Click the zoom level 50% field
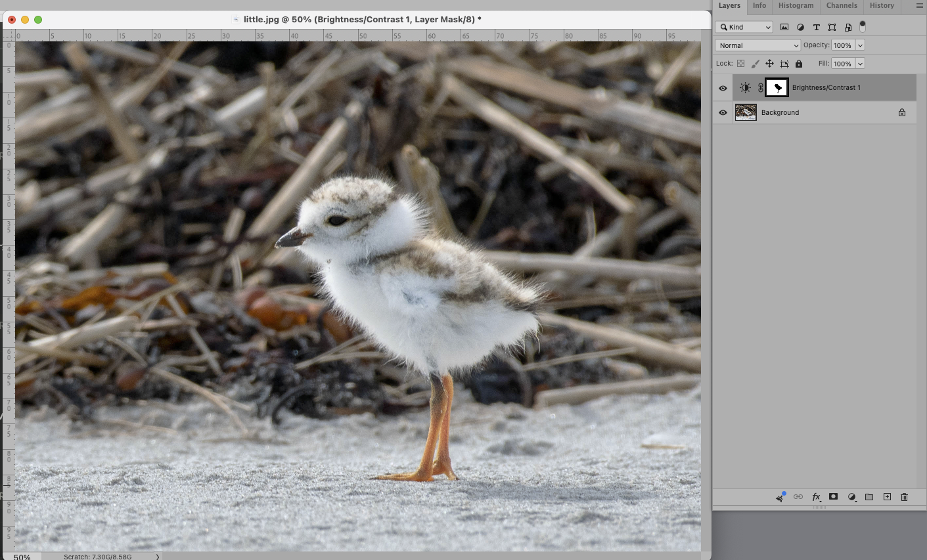Screen dimensions: 927x560 coord(22,557)
